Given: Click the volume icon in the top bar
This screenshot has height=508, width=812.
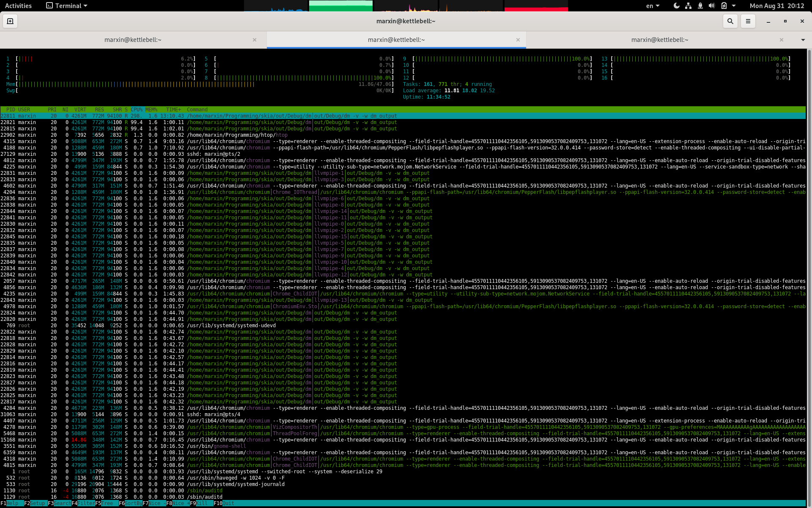Looking at the screenshot, I should tap(712, 6).
